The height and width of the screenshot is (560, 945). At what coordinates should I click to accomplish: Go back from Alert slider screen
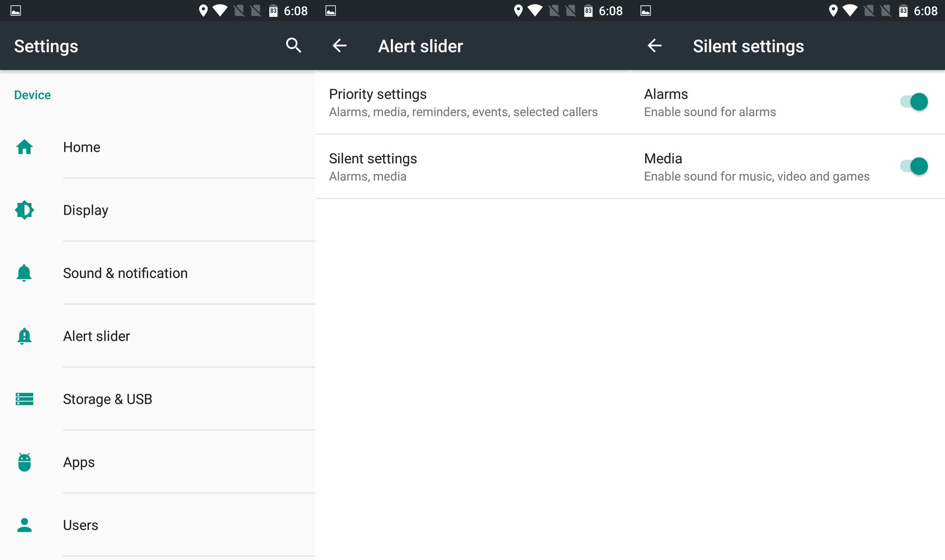340,46
